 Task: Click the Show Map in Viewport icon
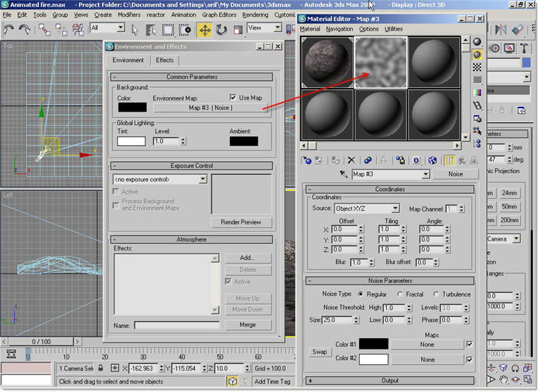433,160
